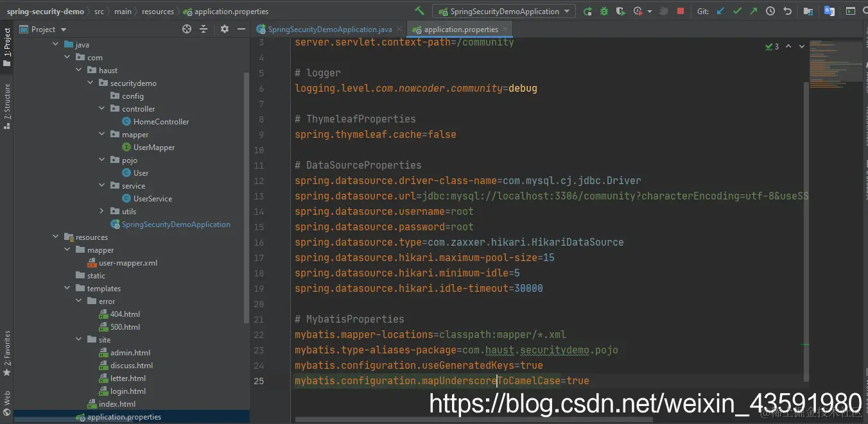Click the terminal window toolbar icon
868x424 pixels.
tap(851, 12)
